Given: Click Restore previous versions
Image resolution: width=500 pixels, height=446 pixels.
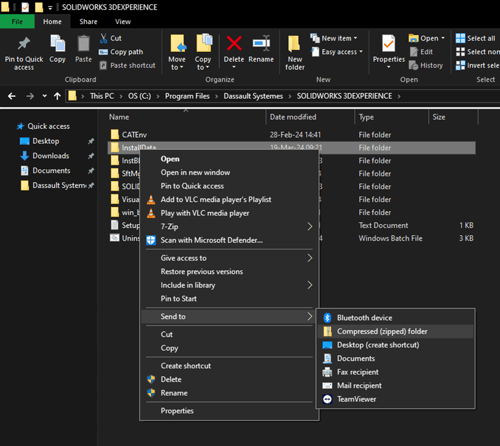Looking at the screenshot, I should (229, 272).
